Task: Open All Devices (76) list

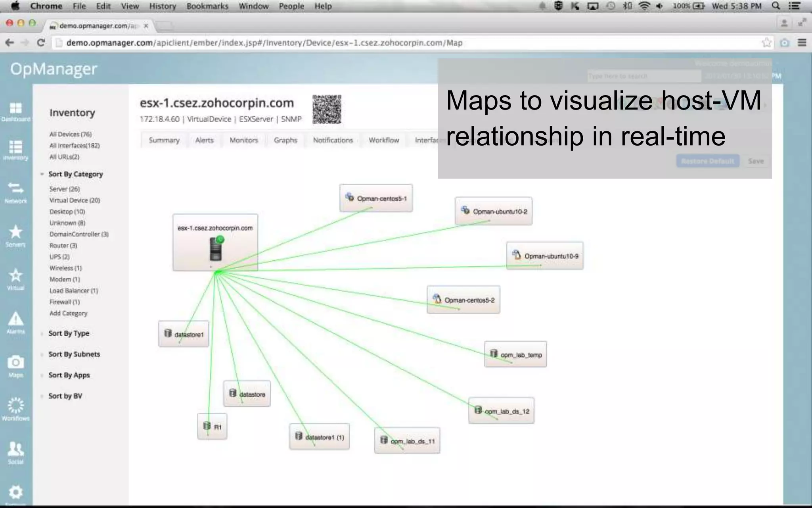Action: pyautogui.click(x=71, y=134)
